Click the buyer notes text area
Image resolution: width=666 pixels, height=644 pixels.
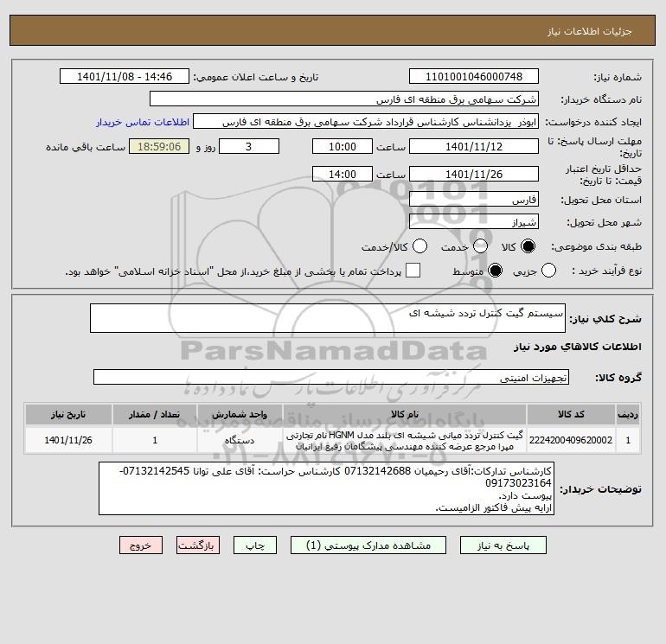click(326, 488)
